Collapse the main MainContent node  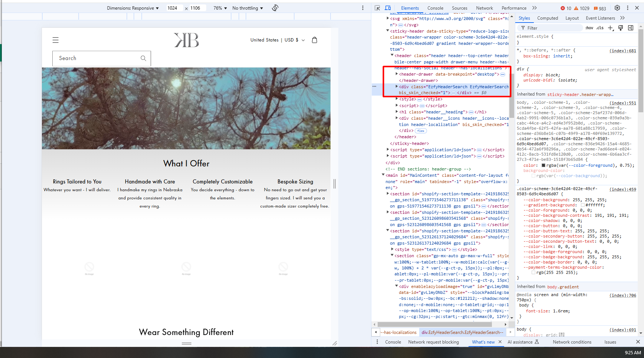coord(383,175)
